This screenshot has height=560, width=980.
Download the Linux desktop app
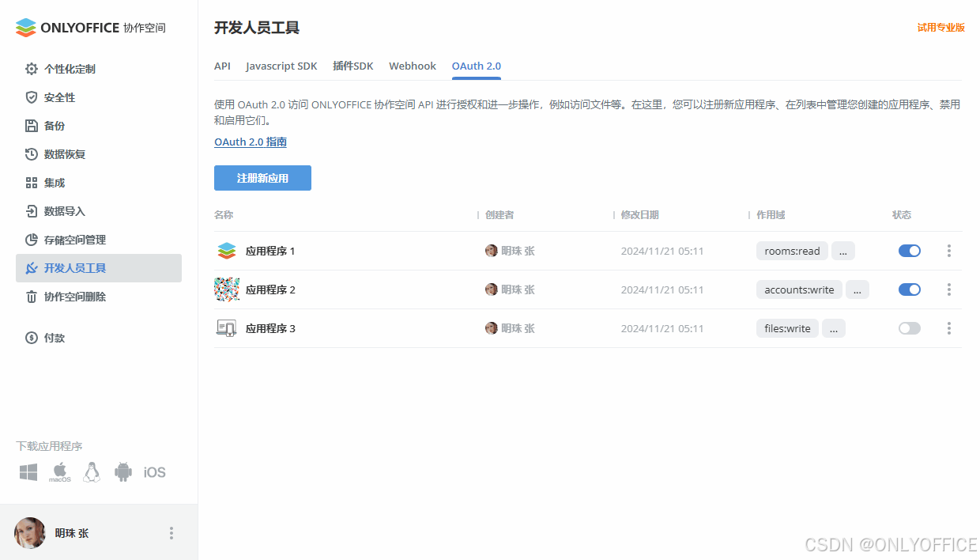point(92,472)
